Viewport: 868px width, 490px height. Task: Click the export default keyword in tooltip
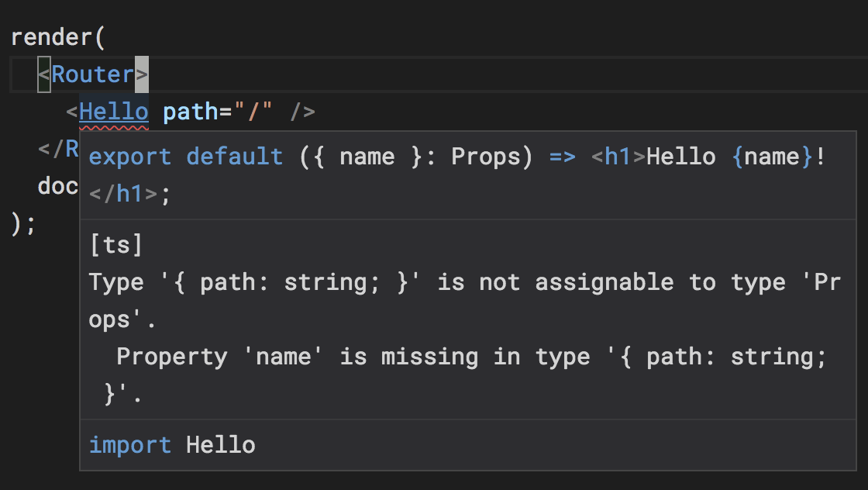coord(184,156)
